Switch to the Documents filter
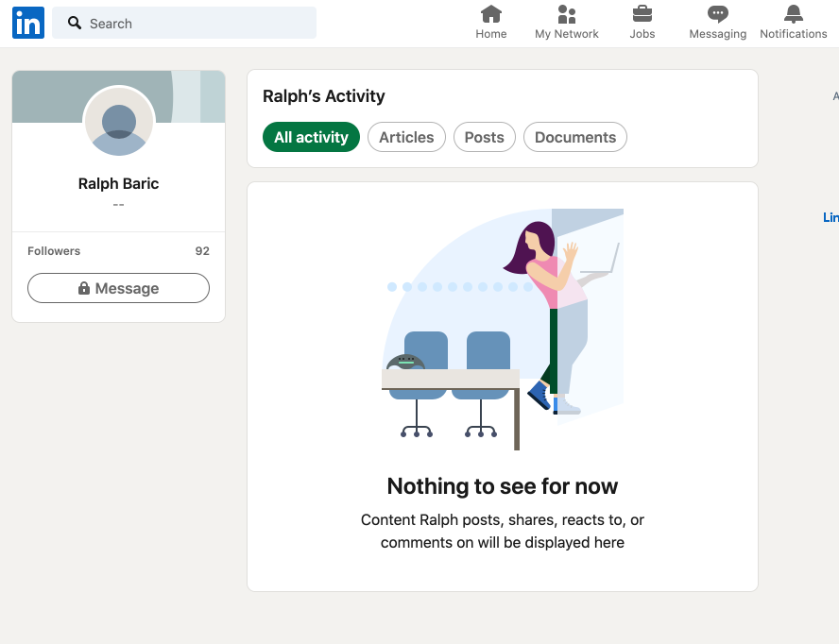 coord(574,137)
